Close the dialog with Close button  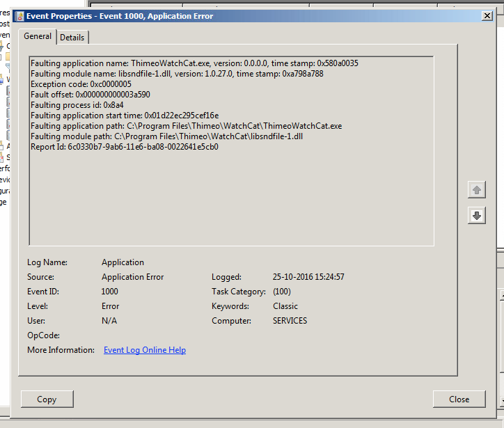coord(459,399)
